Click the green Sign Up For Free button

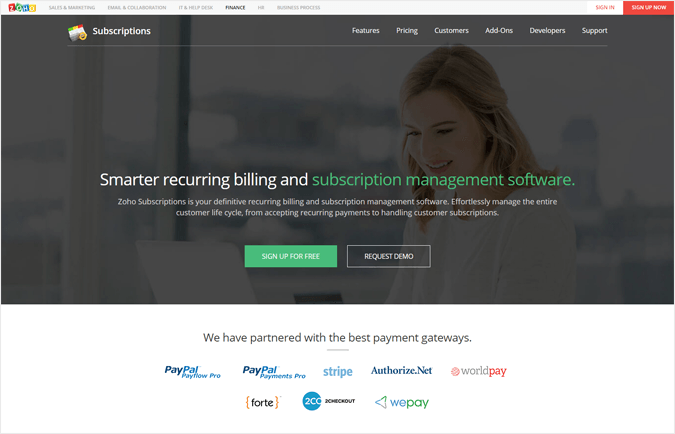pyautogui.click(x=291, y=256)
